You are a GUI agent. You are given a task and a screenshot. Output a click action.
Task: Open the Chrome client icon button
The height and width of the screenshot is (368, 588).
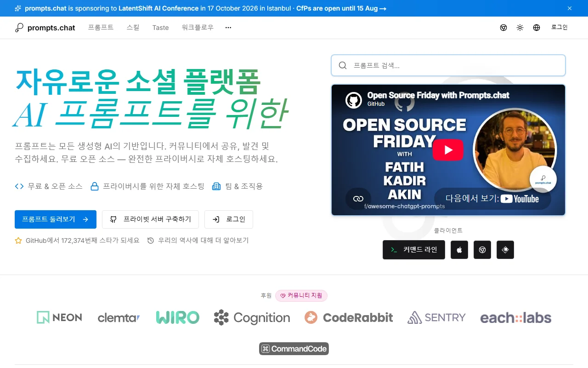[x=482, y=250]
